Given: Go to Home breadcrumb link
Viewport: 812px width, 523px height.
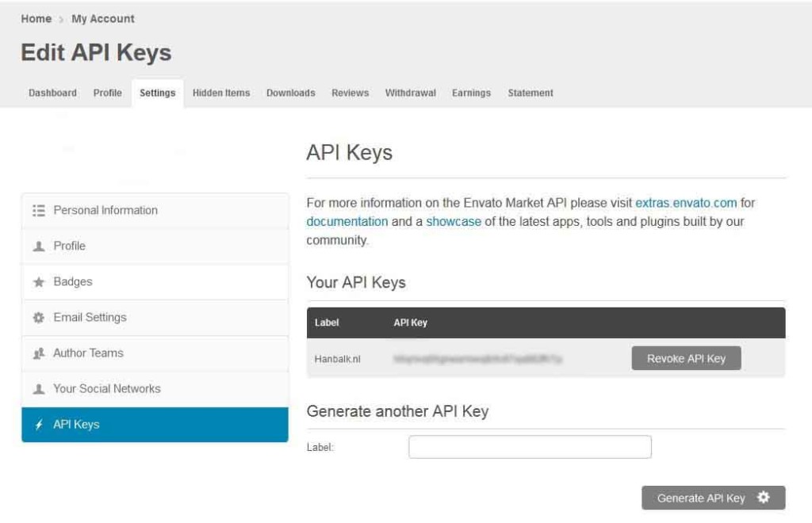Looking at the screenshot, I should (36, 19).
